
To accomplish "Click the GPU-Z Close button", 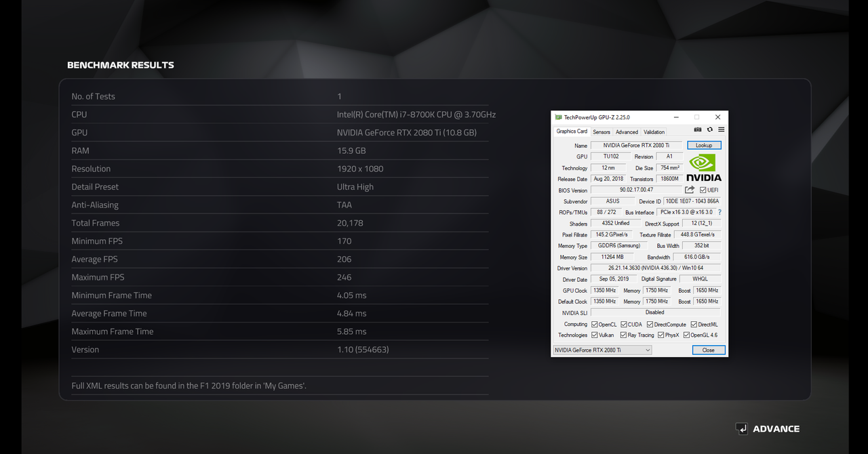I will 709,350.
